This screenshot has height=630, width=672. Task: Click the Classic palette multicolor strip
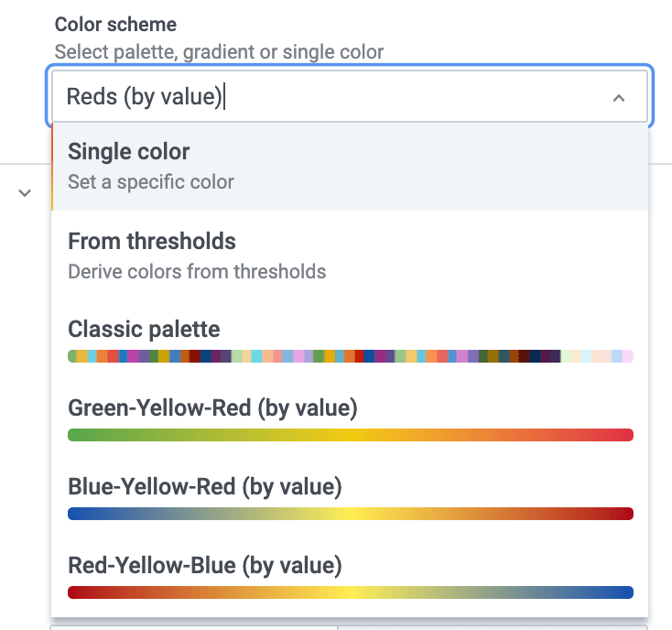point(351,356)
